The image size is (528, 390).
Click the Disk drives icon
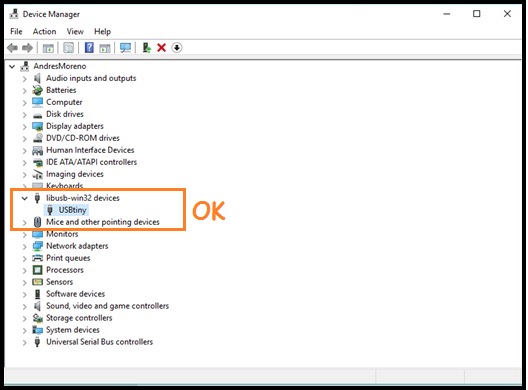tap(37, 115)
